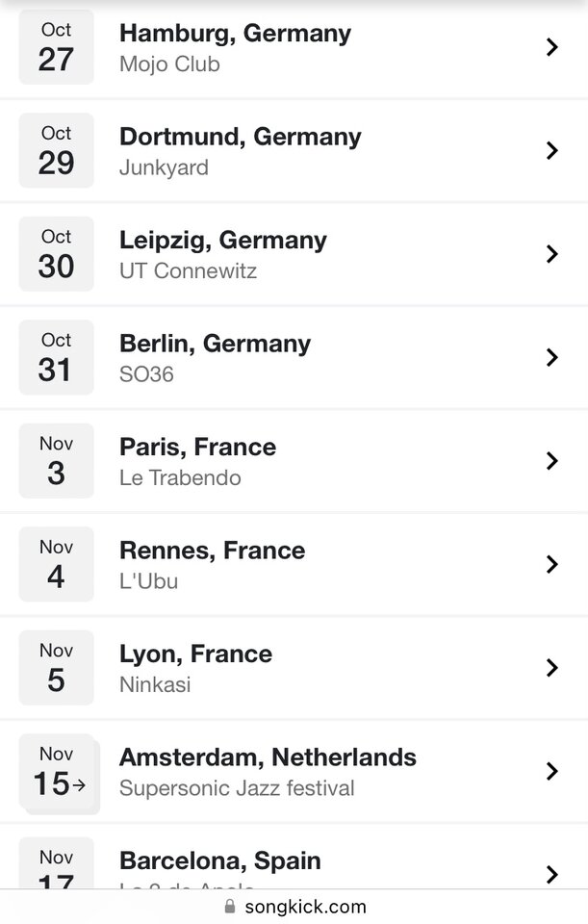Tap the Le Trabendo venue name
This screenshot has height=924, width=588.
180,478
